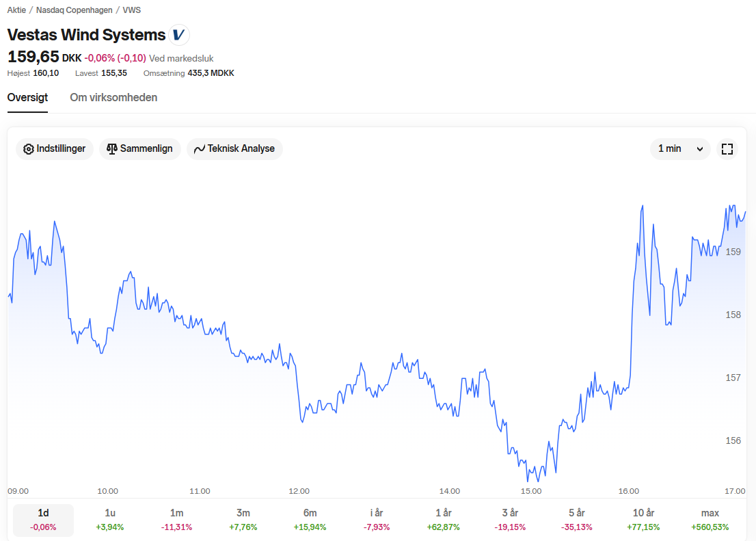Click the VWS breadcrumb entry

[x=132, y=10]
